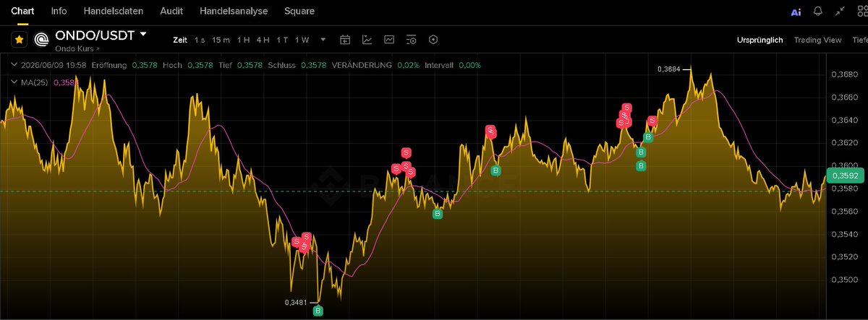Click the MA(25) indicator label
This screenshot has height=320, width=868.
[34, 82]
